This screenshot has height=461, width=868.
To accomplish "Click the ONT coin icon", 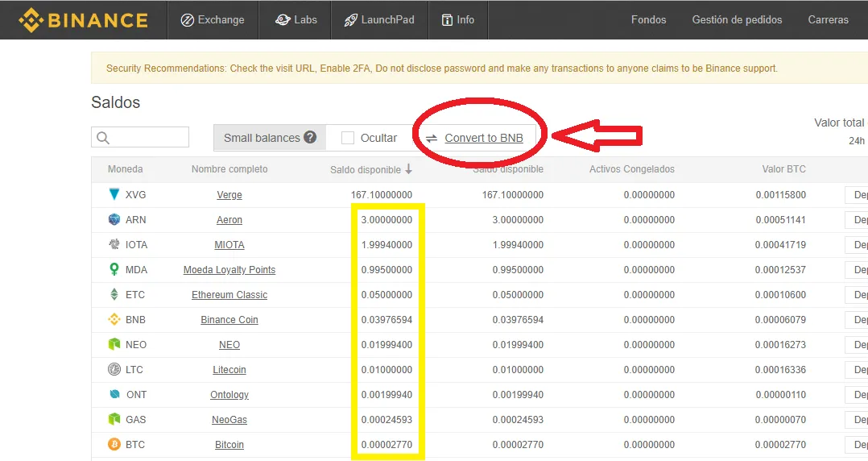I will point(114,394).
